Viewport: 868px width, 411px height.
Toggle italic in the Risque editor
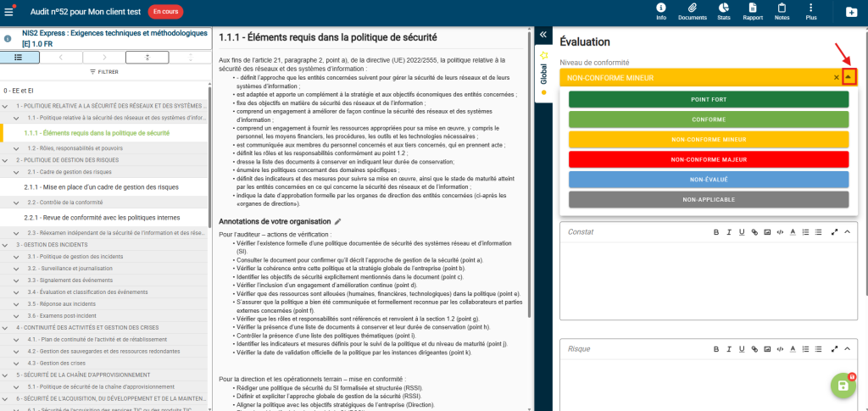click(x=729, y=349)
